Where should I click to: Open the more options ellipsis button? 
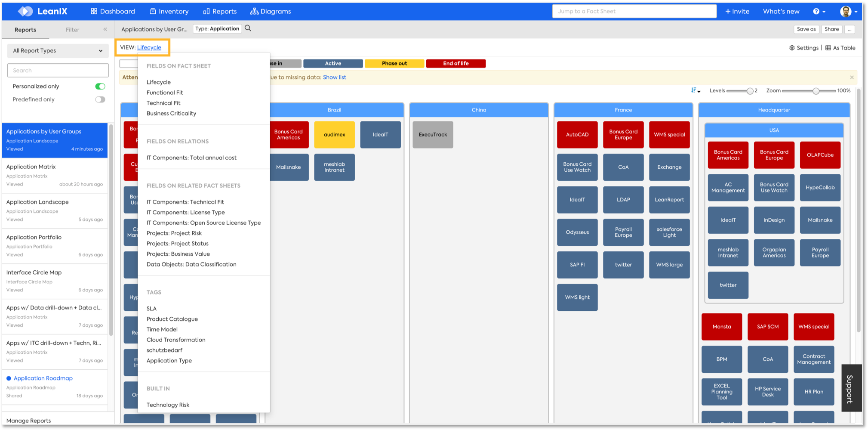tap(850, 29)
